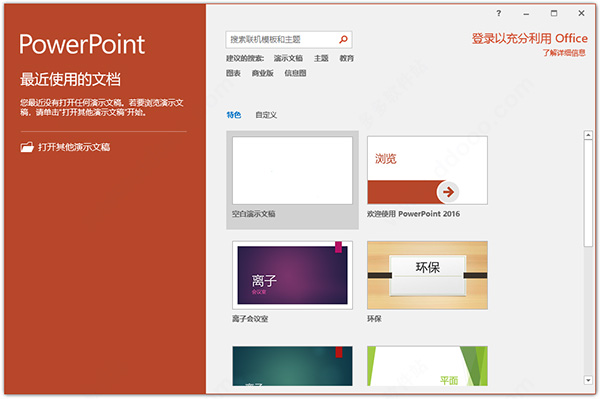
Task: Click the template list scroll up arrow
Action: tap(588, 135)
